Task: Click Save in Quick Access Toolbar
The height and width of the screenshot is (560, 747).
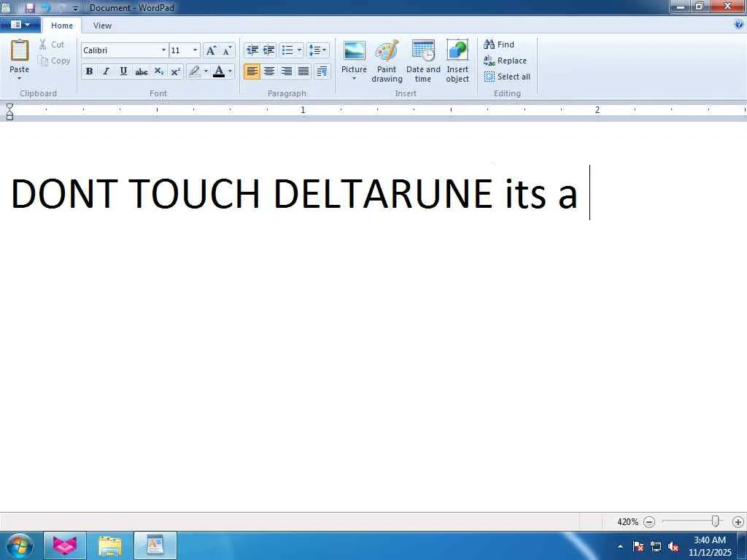Action: point(29,7)
